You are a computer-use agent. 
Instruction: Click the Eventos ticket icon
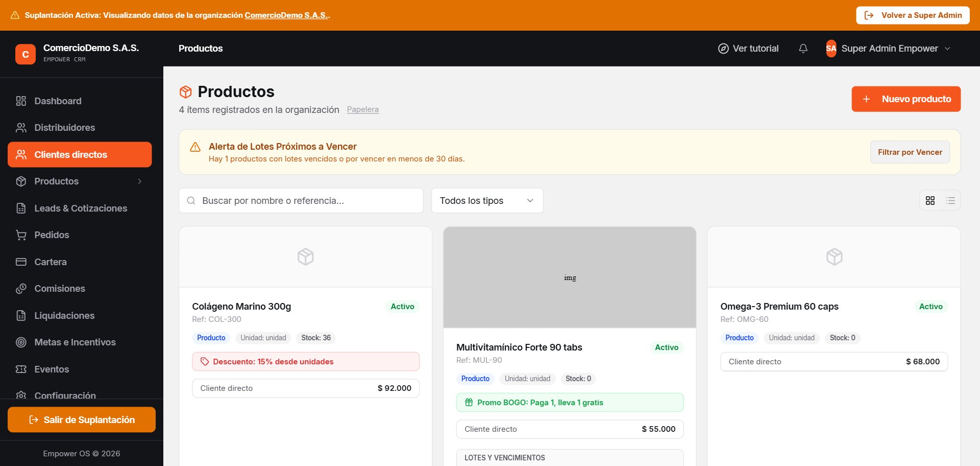(21, 369)
